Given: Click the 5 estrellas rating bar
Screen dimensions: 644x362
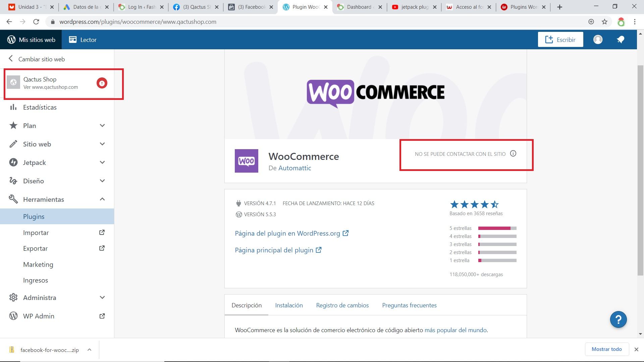Looking at the screenshot, I should 497,228.
